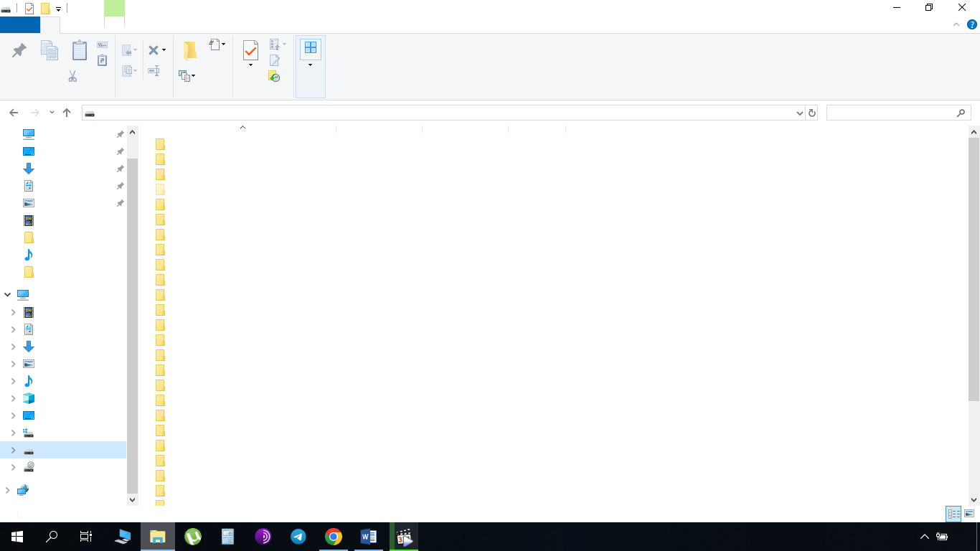Click the Up one level arrow
The image size is (980, 551).
coord(67,113)
